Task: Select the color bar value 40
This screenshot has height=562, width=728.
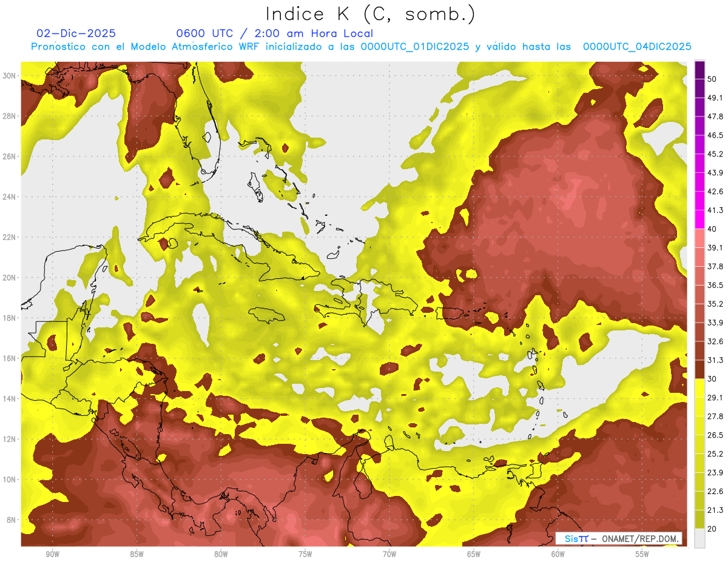Action: pos(712,229)
